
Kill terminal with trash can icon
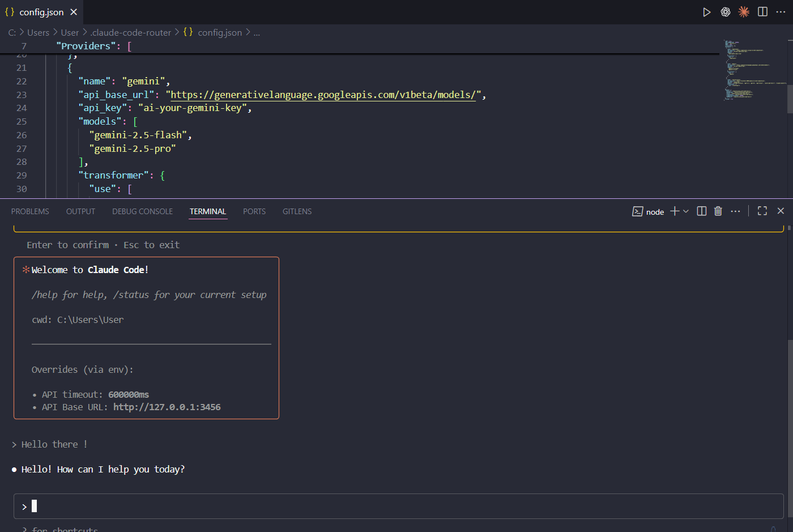[718, 211]
